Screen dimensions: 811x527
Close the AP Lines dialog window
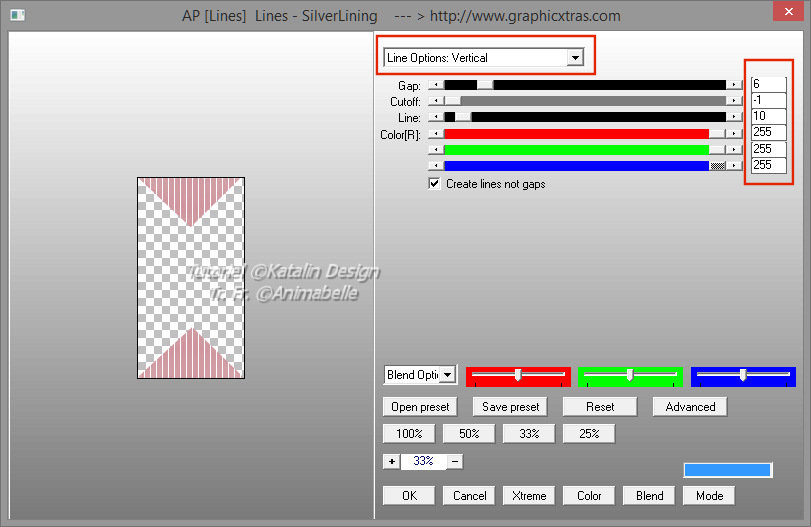[788, 11]
